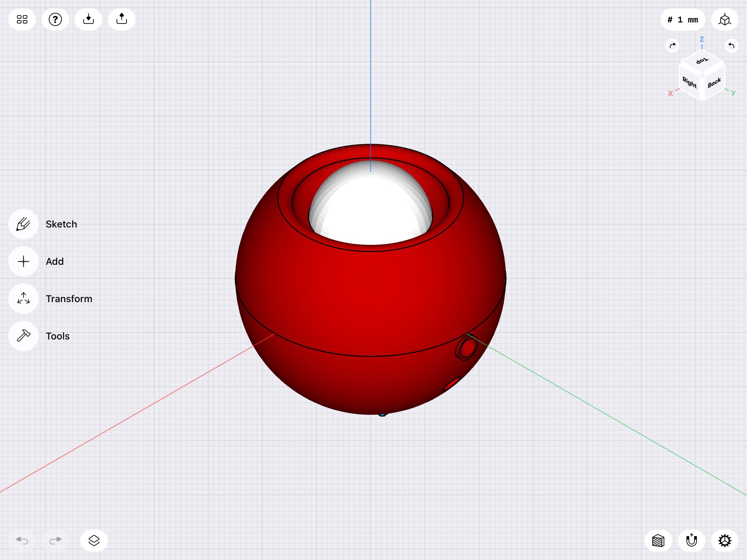Select the Back face of view cube
Screen dimensions: 747x560
(714, 83)
